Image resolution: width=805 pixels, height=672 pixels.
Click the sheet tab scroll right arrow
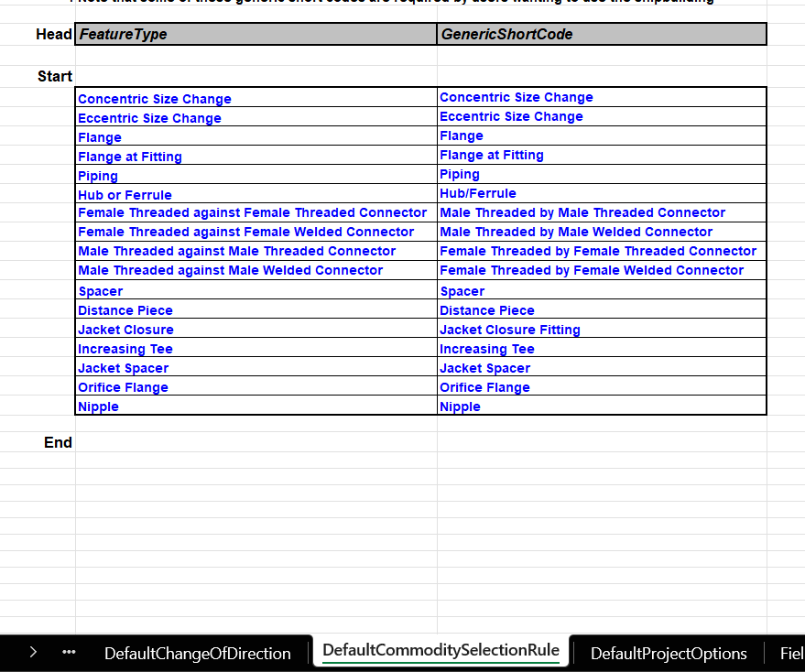click(x=33, y=653)
